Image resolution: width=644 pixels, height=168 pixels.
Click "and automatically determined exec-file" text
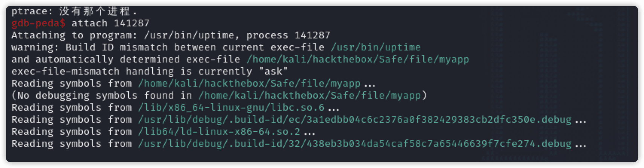(x=125, y=60)
